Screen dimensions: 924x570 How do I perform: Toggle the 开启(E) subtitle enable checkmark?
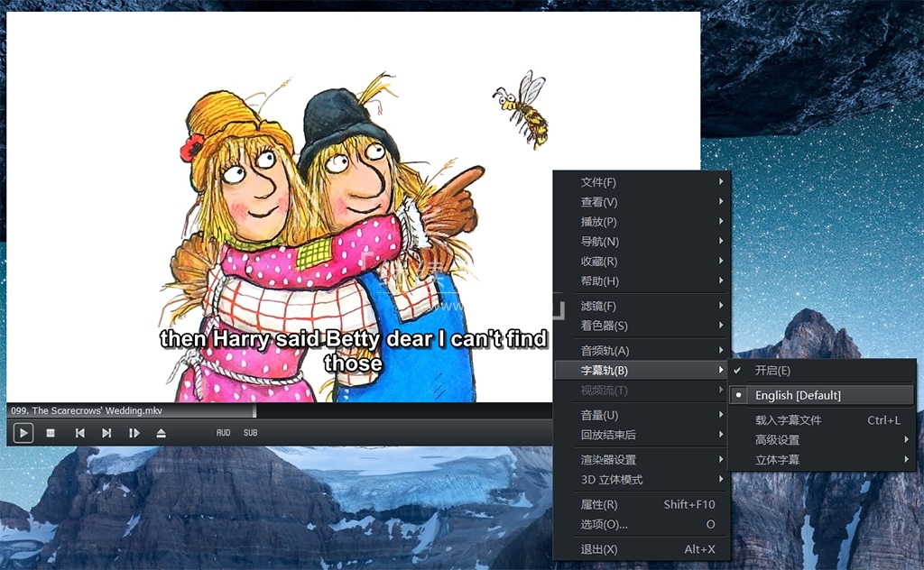[772, 371]
